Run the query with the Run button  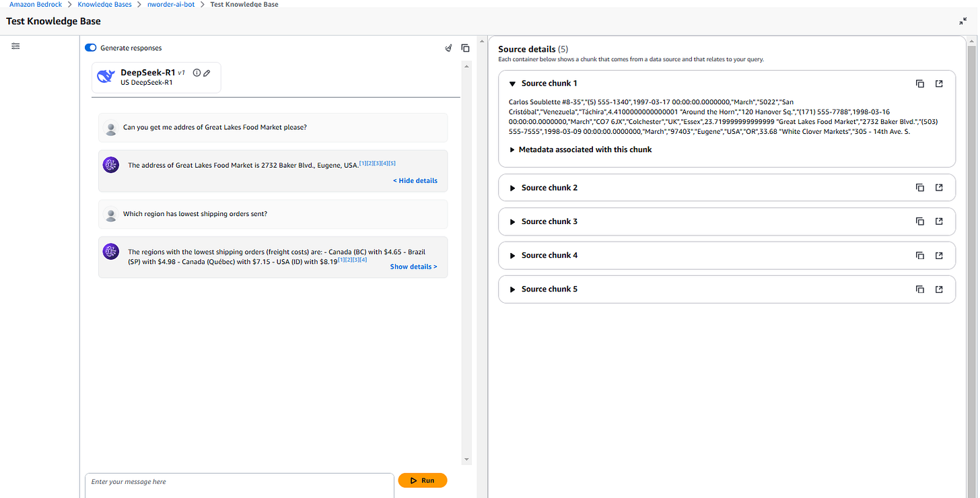coord(422,481)
